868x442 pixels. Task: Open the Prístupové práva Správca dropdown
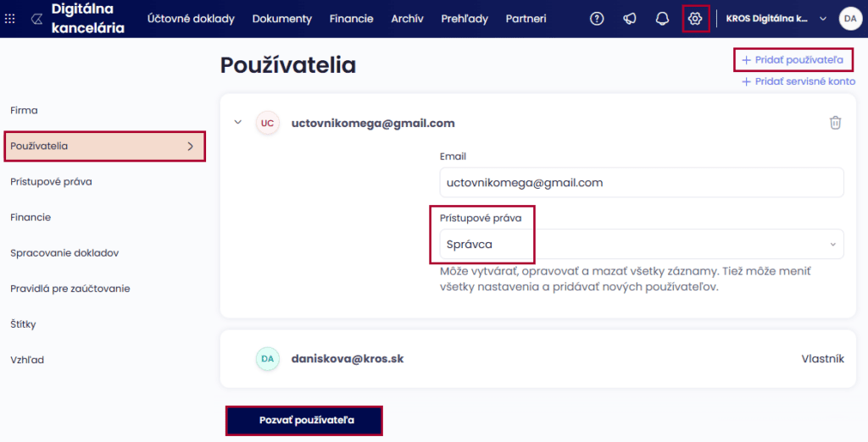coord(642,244)
